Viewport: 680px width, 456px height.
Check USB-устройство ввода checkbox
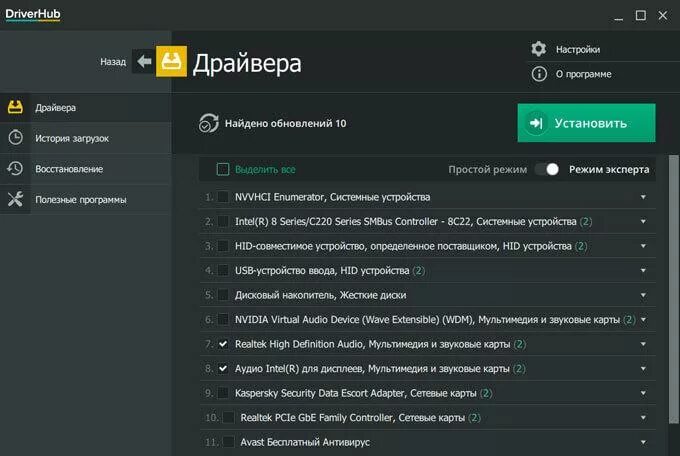(223, 270)
